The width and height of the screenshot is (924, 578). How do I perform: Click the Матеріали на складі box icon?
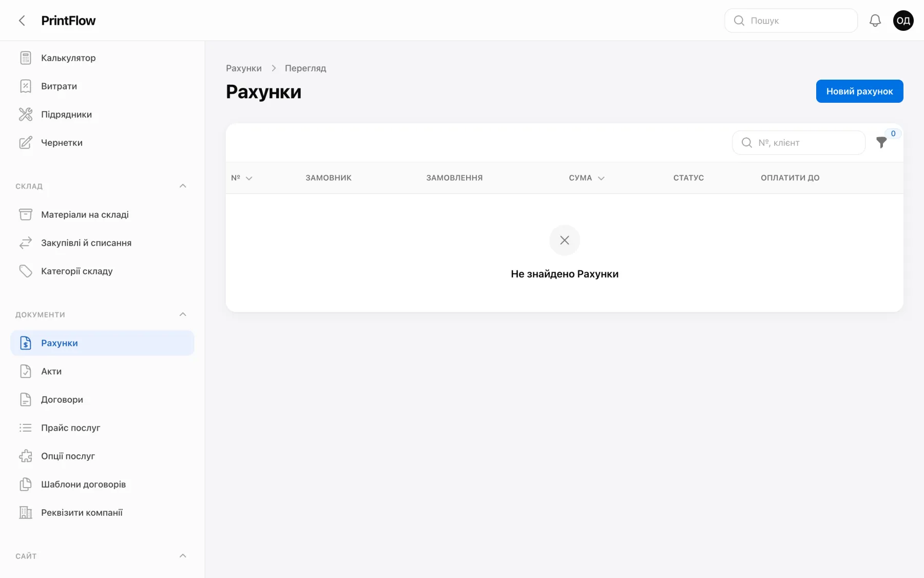pos(26,215)
